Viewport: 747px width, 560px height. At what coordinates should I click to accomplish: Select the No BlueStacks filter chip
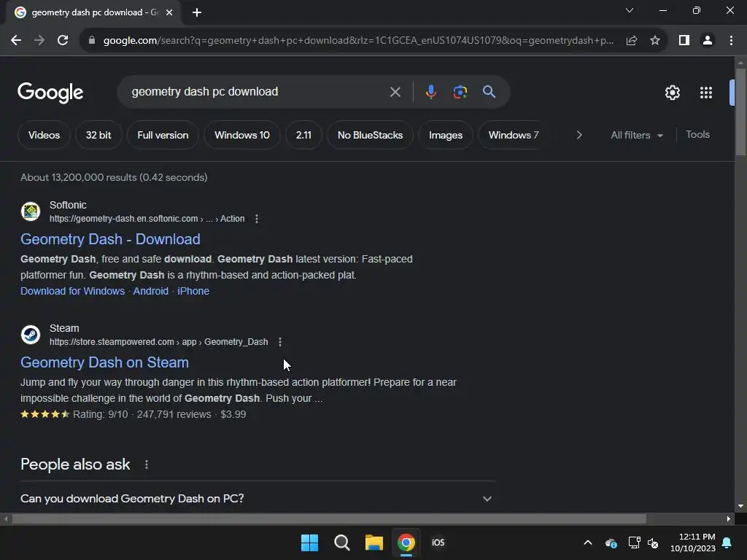[370, 135]
